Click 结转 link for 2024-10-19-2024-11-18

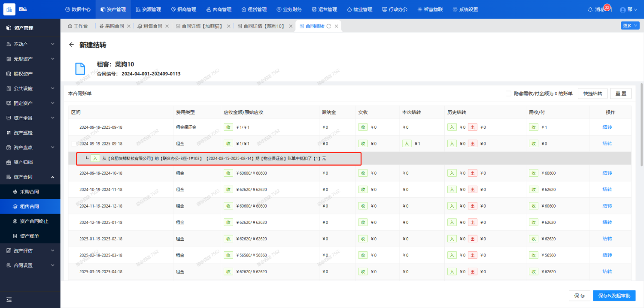pyautogui.click(x=607, y=190)
